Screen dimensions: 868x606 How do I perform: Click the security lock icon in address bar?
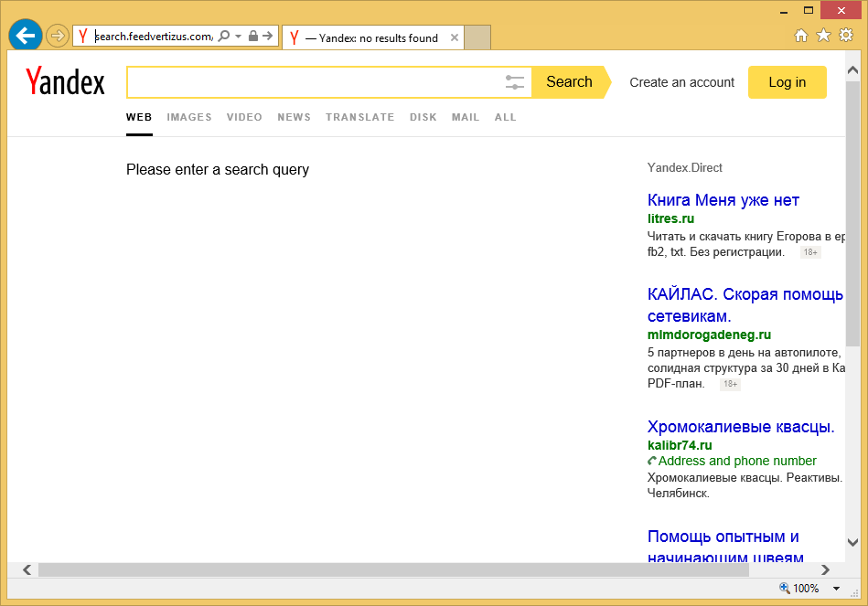tap(253, 37)
